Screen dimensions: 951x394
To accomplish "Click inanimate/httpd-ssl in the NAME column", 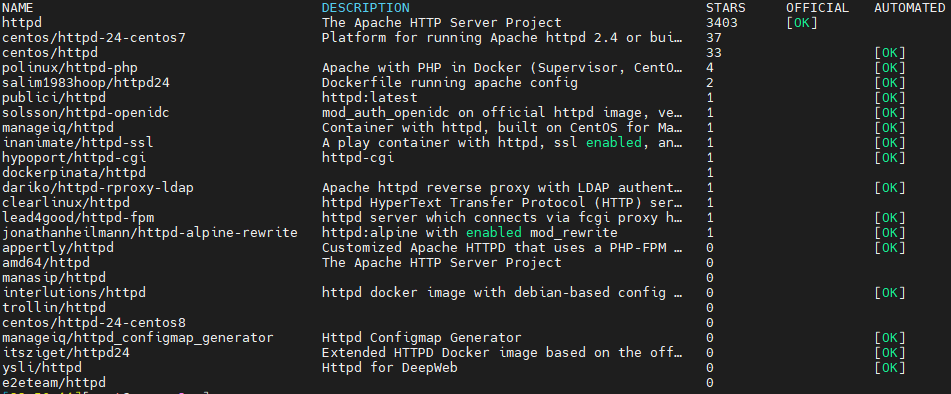I will (x=78, y=143).
